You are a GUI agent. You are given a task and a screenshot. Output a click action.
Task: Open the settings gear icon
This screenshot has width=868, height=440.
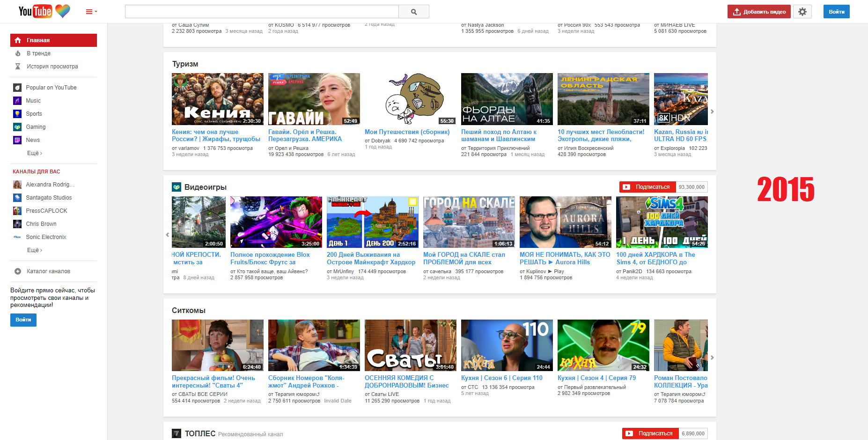[802, 12]
